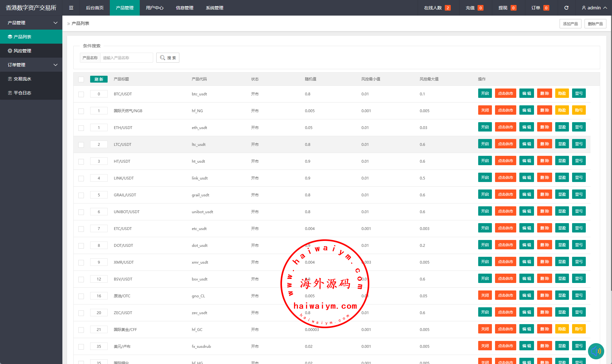Viewport: 612px width, 364px height.
Task: Focus the 产品名称 search input field
Action: [x=126, y=58]
